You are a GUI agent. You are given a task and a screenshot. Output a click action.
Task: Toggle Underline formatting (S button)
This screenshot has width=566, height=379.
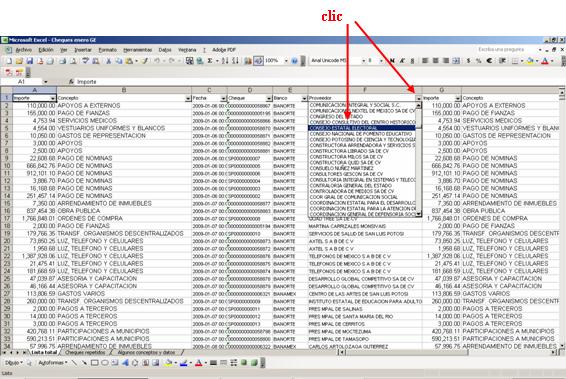412,61
